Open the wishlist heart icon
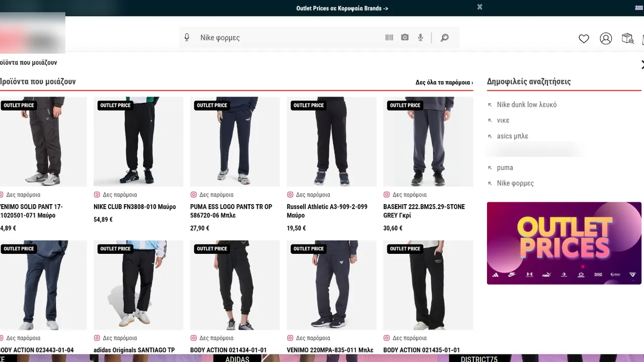The image size is (644, 362). point(584,39)
